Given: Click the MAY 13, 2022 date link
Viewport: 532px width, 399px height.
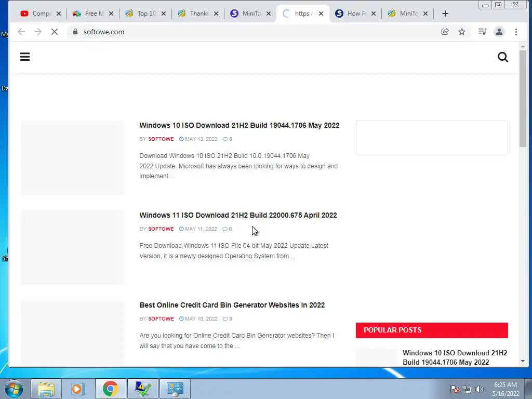Looking at the screenshot, I should pyautogui.click(x=198, y=139).
